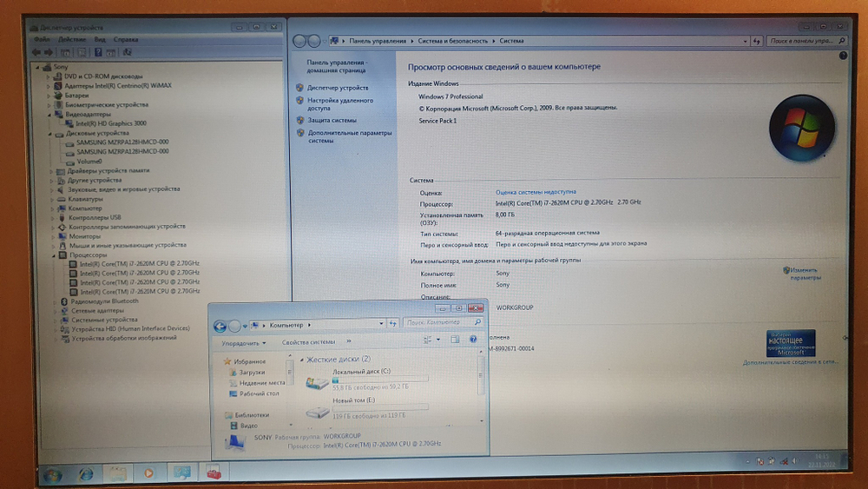The width and height of the screenshot is (868, 489).
Task: Select first SAMSUNG MZRPA128HMCD-000 disk
Action: pyautogui.click(x=122, y=142)
